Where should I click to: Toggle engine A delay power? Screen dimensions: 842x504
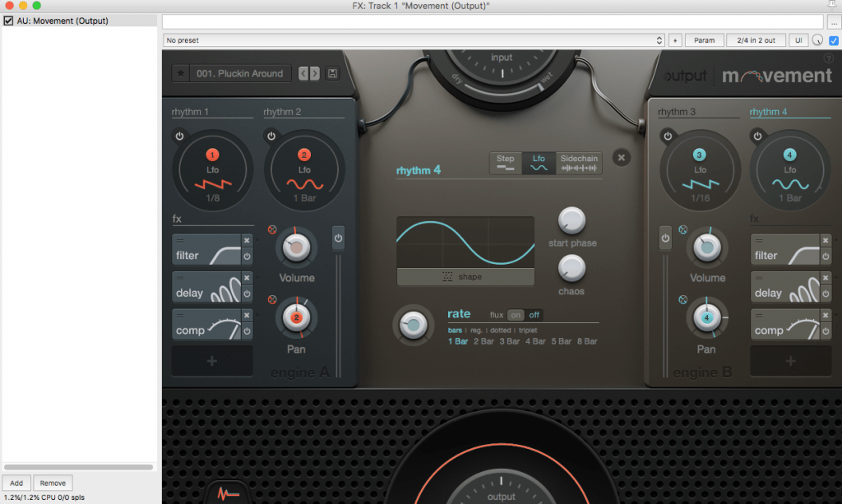pyautogui.click(x=247, y=294)
